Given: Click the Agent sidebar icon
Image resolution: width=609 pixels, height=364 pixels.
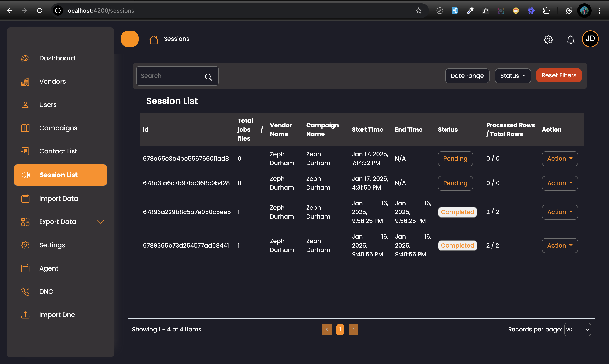Looking at the screenshot, I should (x=25, y=268).
